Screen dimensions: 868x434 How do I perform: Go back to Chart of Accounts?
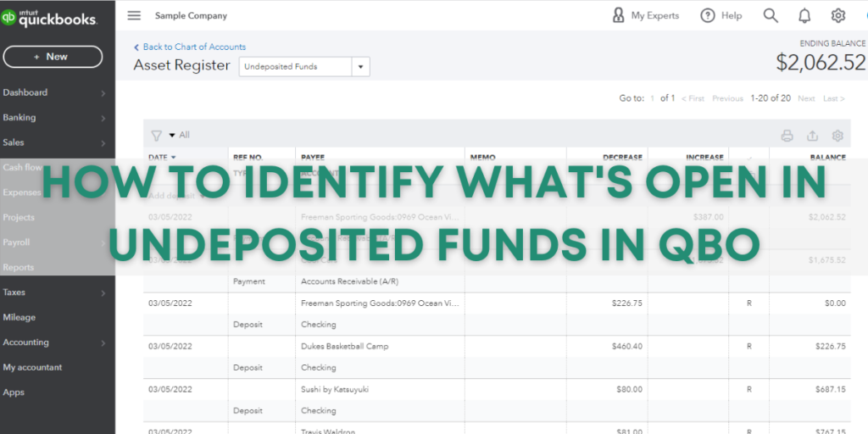(190, 47)
